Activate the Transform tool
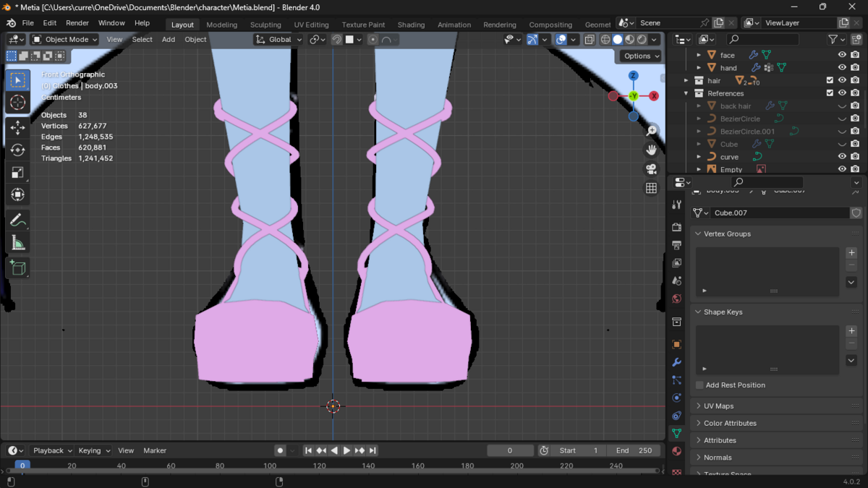Screen dimensions: 868x488 pyautogui.click(x=18, y=195)
